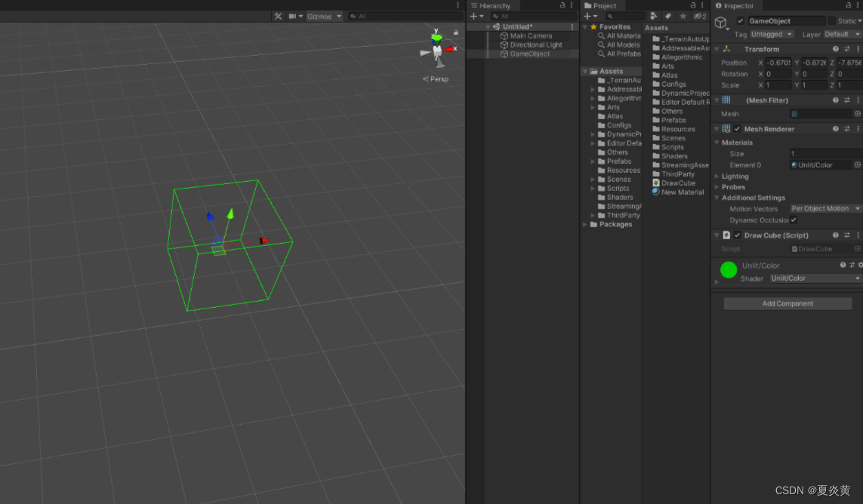
Task: Toggle the Dynamic Occlusion checkbox
Action: pos(793,220)
